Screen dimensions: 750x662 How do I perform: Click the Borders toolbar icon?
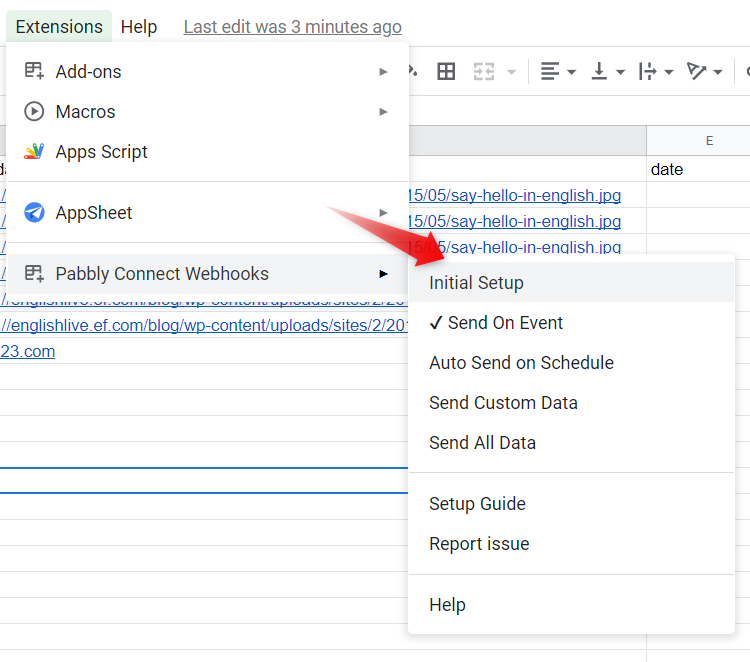(446, 72)
